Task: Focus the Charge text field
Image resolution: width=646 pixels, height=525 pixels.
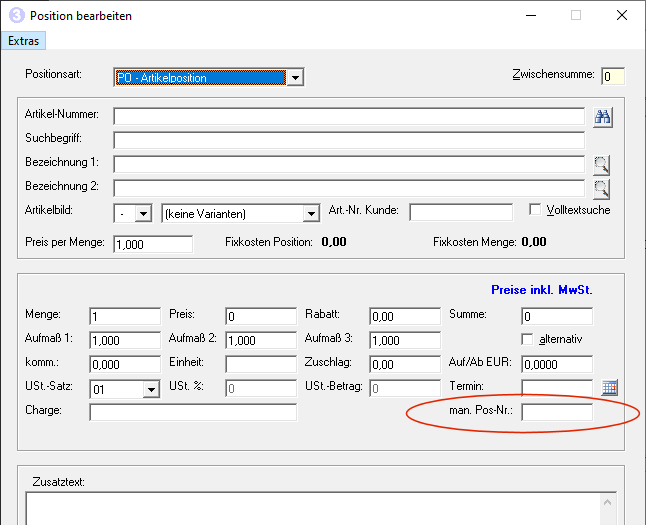Action: (x=193, y=412)
